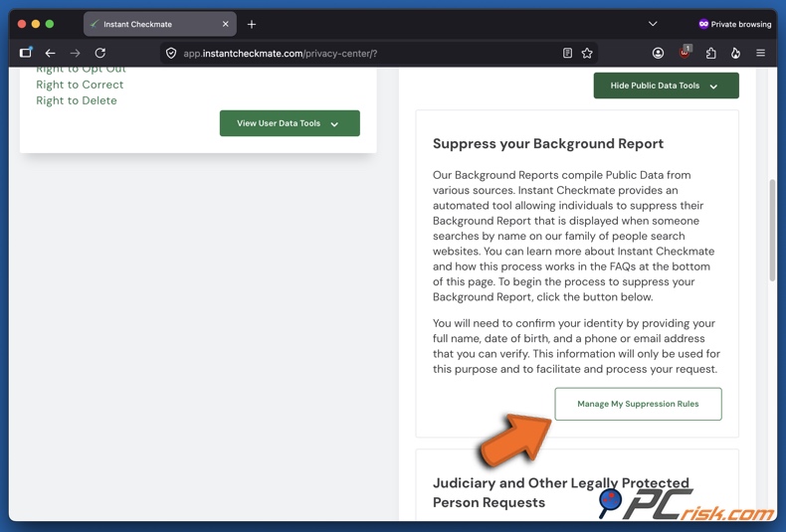Click the Private browsing indicator
The width and height of the screenshot is (786, 532).
point(735,24)
